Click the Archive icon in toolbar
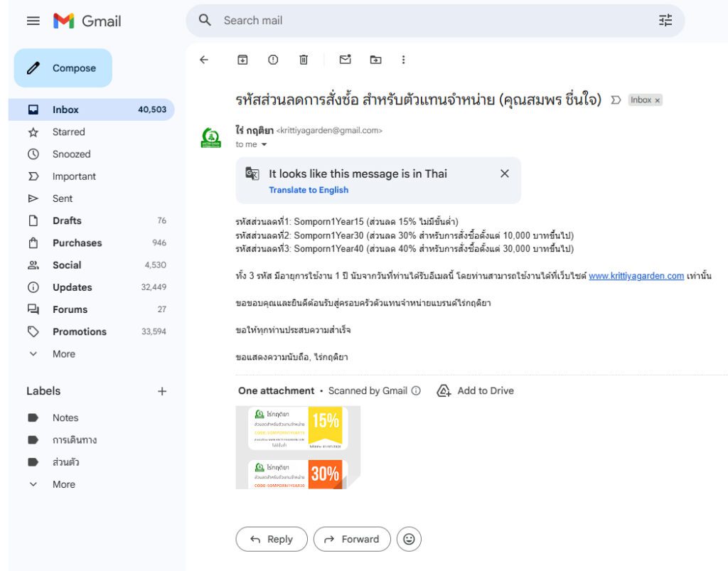 coord(242,60)
